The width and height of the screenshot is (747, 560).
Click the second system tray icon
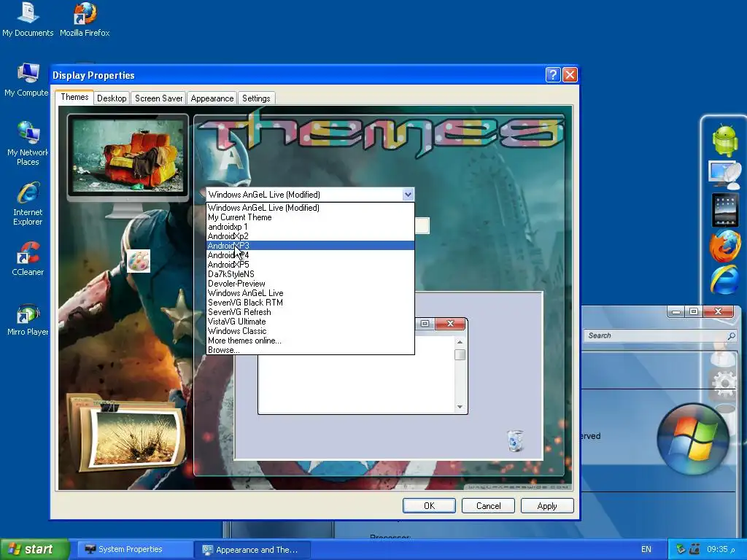coord(694,550)
